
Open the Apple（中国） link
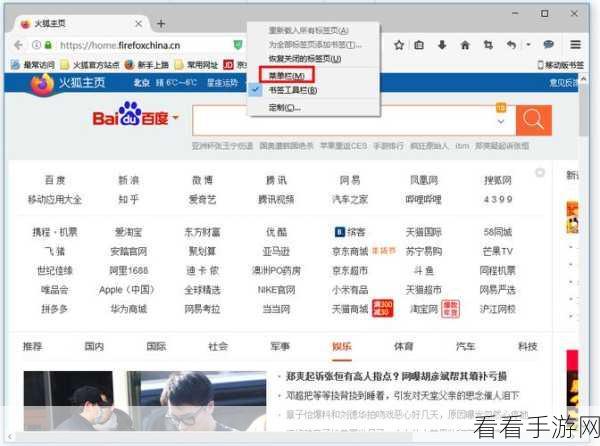(x=126, y=290)
